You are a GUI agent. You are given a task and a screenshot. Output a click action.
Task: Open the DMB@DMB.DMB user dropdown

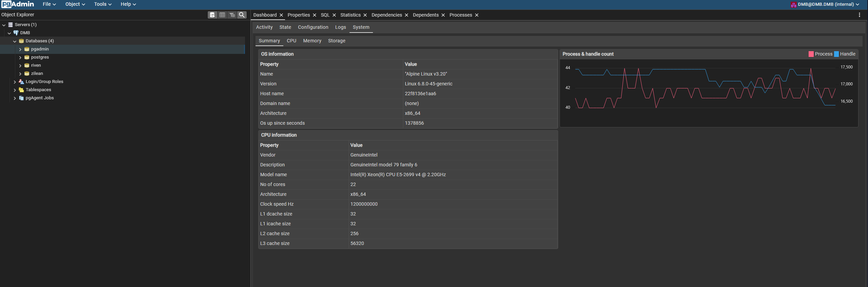(x=825, y=4)
